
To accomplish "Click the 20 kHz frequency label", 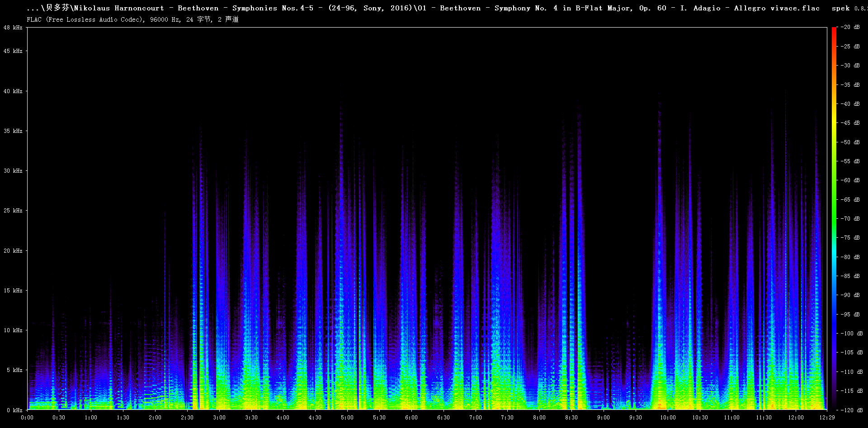I will pos(13,251).
